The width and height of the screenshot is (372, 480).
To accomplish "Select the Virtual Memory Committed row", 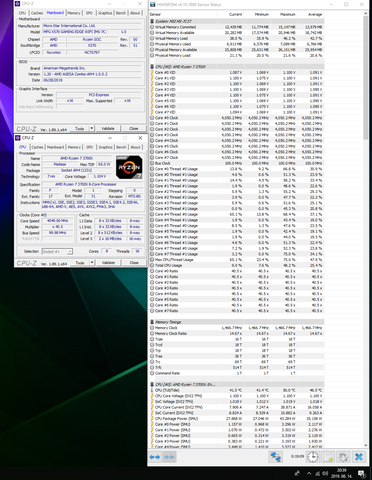I will (236, 27).
